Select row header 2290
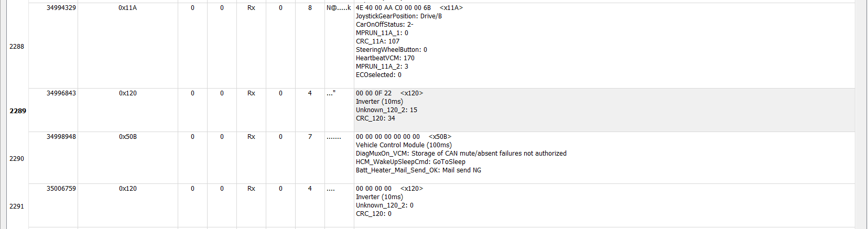 17,158
